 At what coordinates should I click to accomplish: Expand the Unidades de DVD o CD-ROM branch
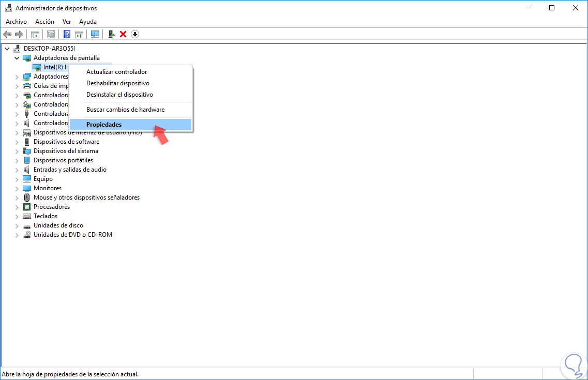point(17,235)
